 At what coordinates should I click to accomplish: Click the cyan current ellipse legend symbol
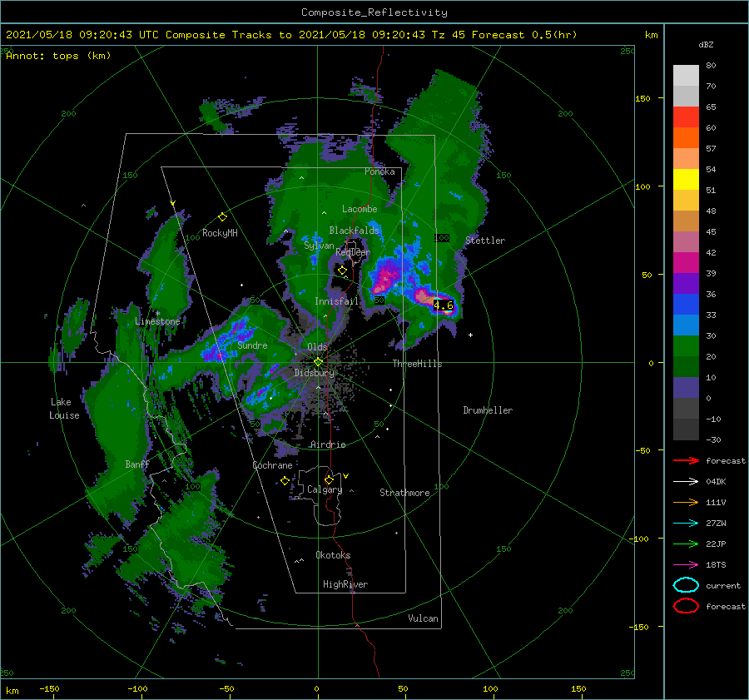tap(686, 585)
